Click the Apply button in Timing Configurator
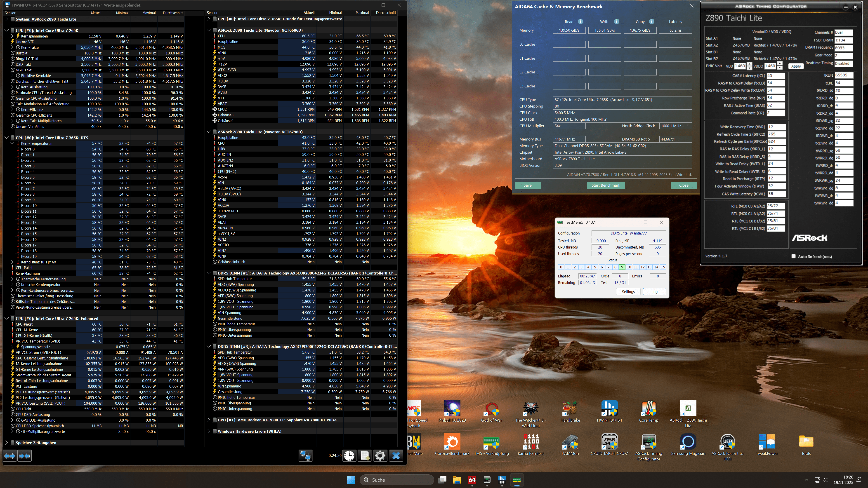 [x=796, y=66]
